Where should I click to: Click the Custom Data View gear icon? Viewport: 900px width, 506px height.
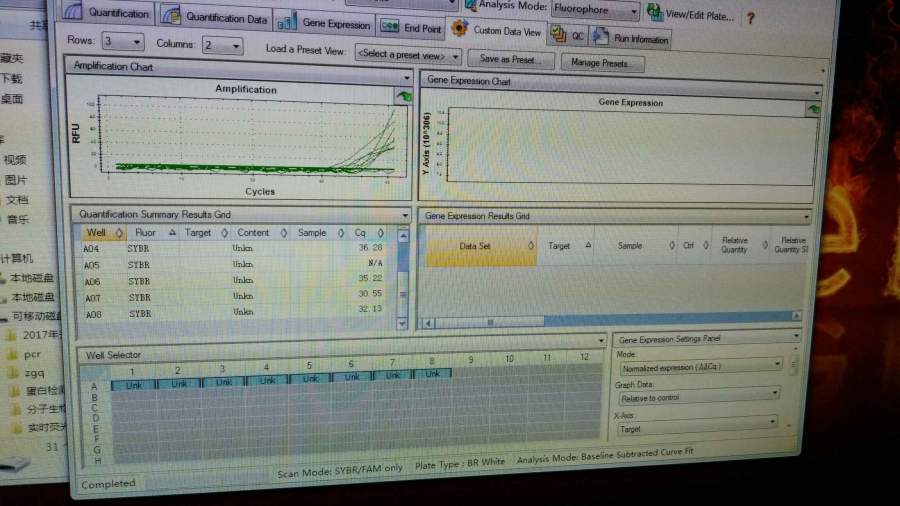(x=459, y=28)
